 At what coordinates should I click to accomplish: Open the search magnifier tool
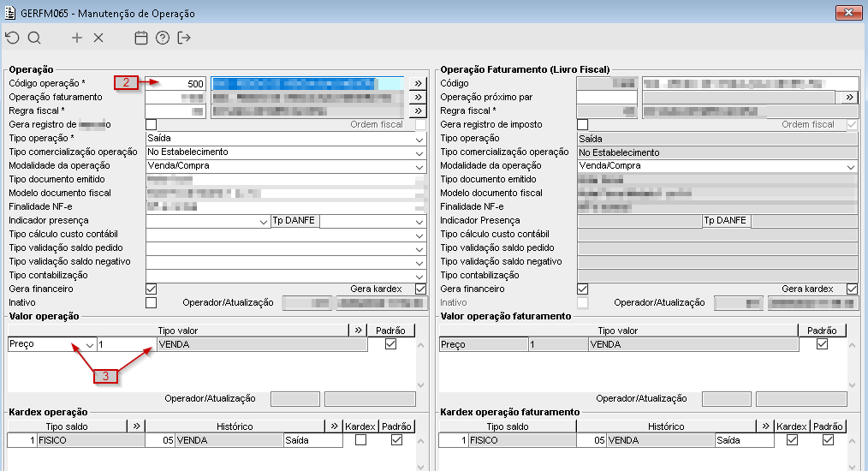click(x=34, y=38)
